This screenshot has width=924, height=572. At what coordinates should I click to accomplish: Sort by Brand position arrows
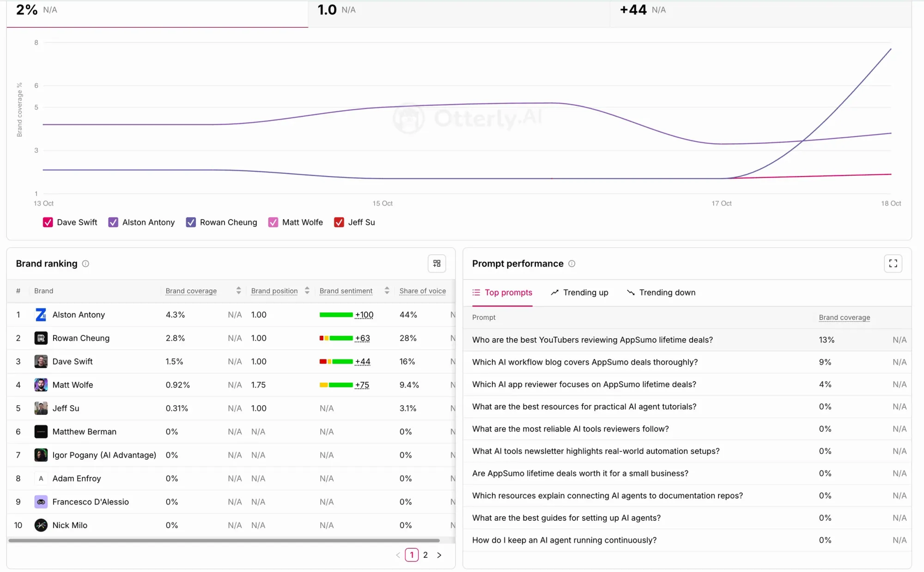pos(307,291)
